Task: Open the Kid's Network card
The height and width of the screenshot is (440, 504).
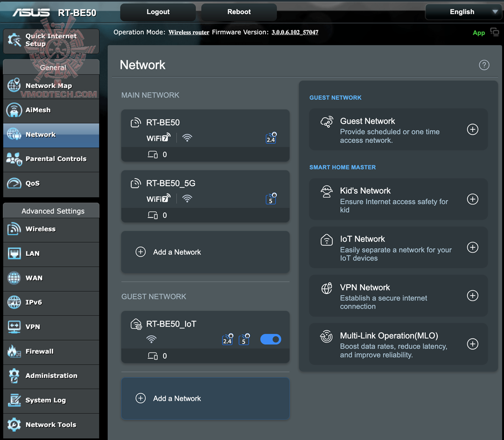Action: (398, 199)
